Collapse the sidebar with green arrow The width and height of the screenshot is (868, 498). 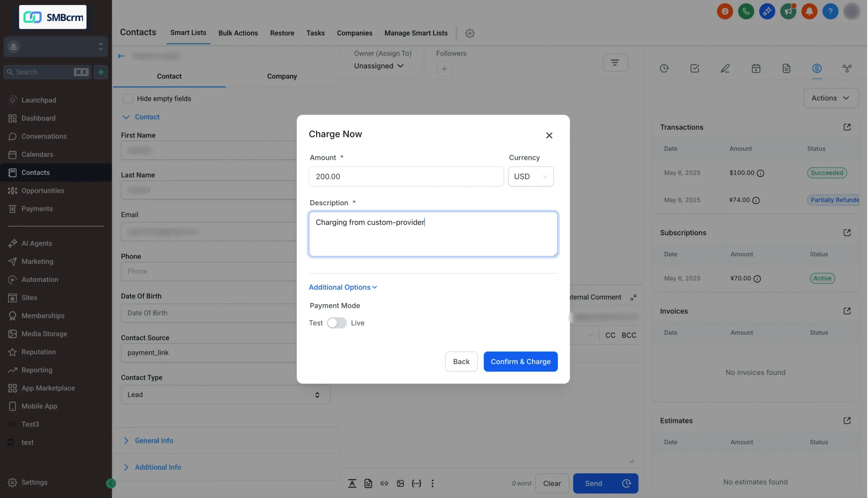coord(111,483)
